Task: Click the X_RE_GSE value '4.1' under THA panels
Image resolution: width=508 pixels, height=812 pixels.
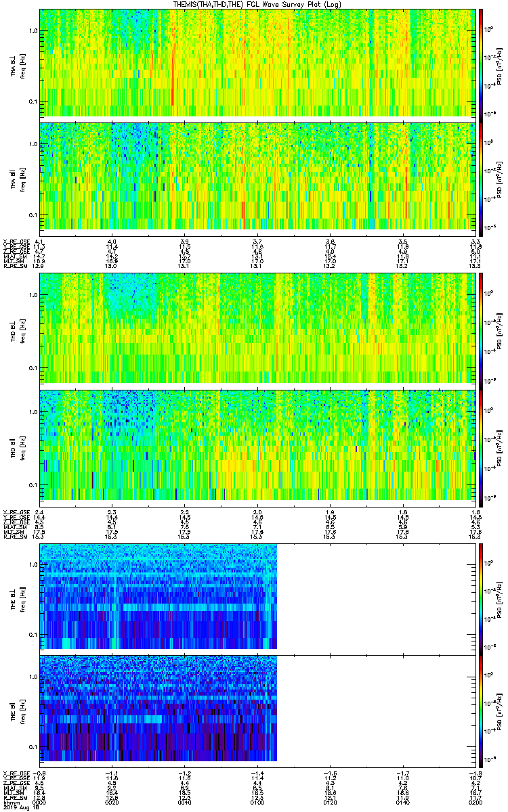Action: pyautogui.click(x=40, y=242)
